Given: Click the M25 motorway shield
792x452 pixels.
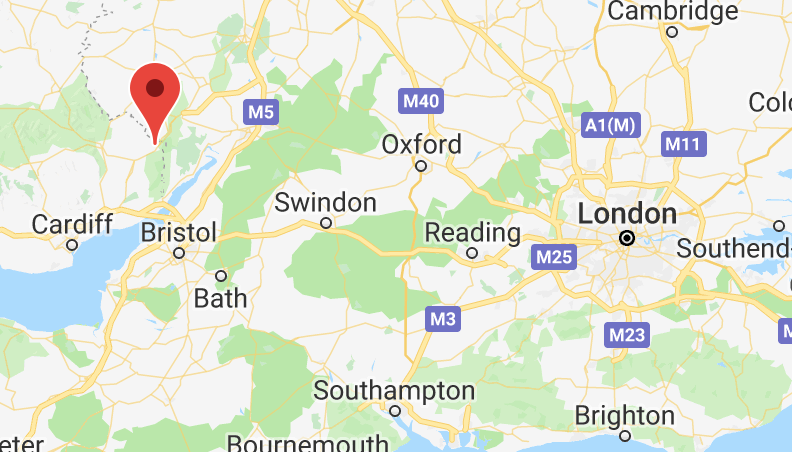Looking at the screenshot, I should coord(554,257).
